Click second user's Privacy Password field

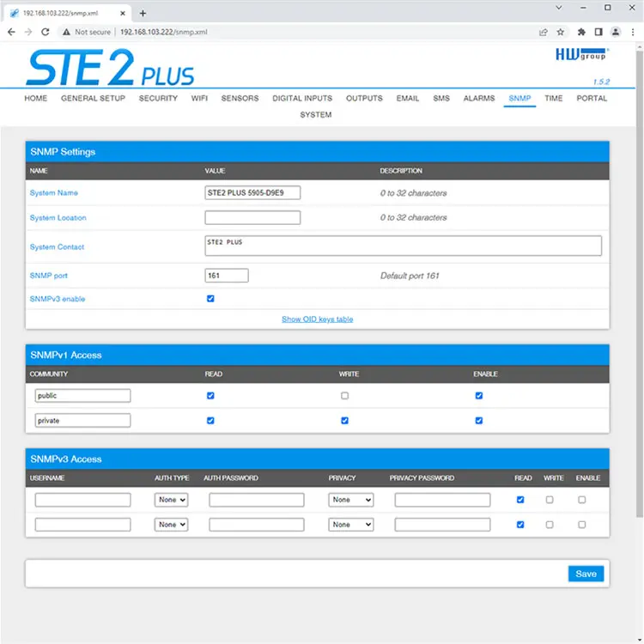[442, 525]
